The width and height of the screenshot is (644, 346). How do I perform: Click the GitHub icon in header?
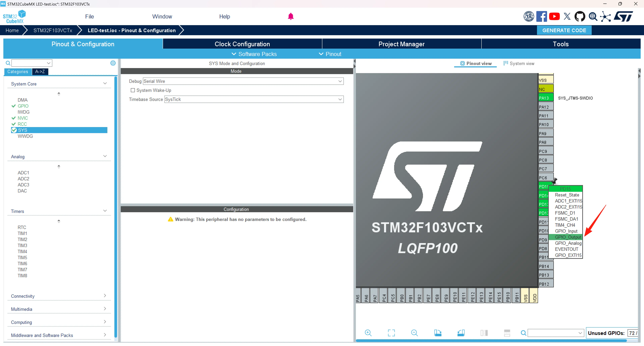[579, 16]
